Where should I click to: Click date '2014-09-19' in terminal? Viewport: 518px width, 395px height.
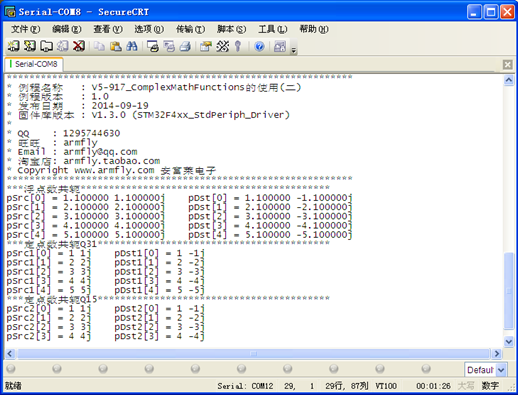[x=120, y=106]
